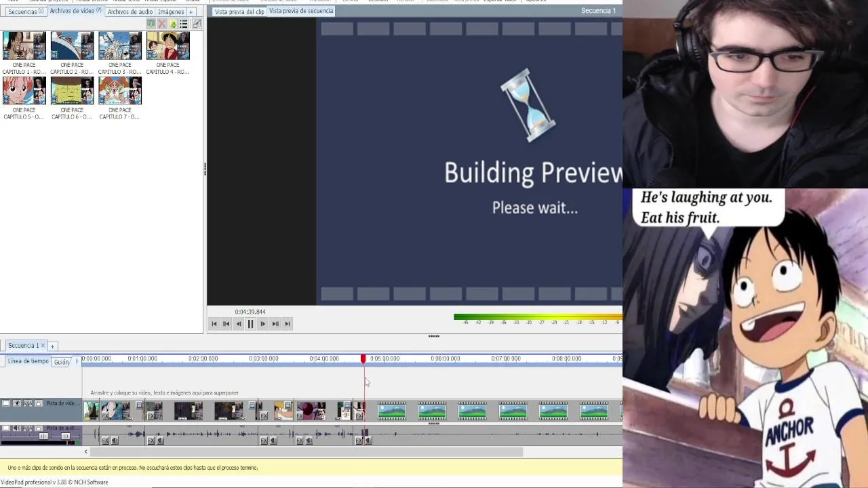Switch to Guión storyboard view
Screen dimensions: 868x488
pyautogui.click(x=62, y=362)
